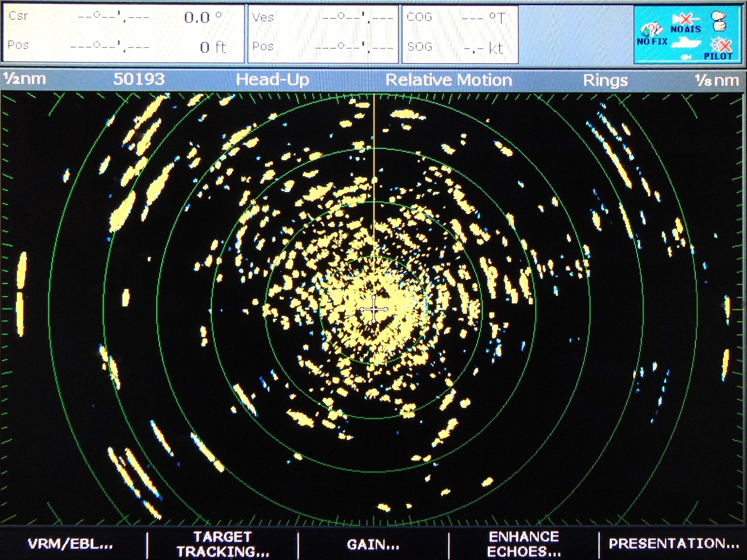
Task: Toggle the Rings indicator in status bar
Action: coord(605,80)
